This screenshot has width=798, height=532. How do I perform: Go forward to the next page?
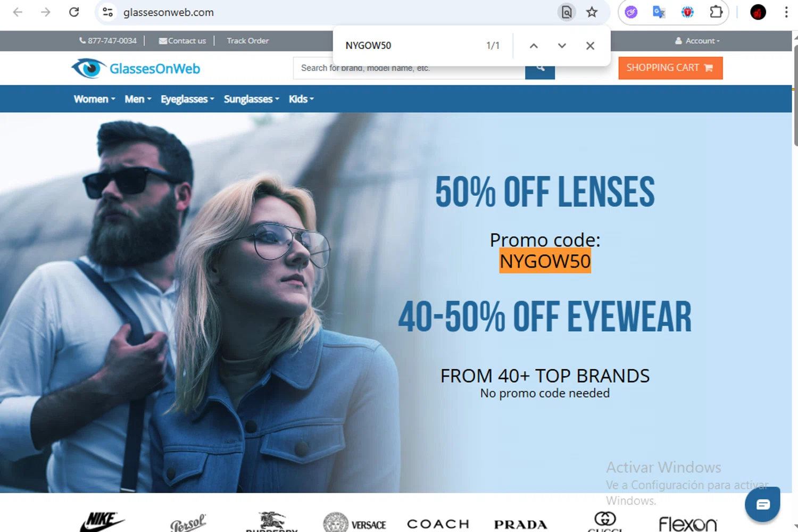46,12
